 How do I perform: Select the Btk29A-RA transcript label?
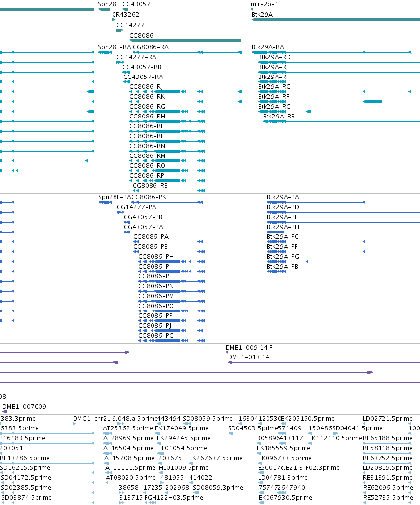click(x=268, y=47)
